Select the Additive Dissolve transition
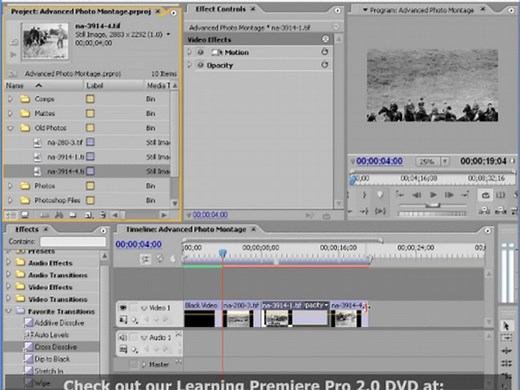Image resolution: width=520 pixels, height=390 pixels. [x=54, y=323]
